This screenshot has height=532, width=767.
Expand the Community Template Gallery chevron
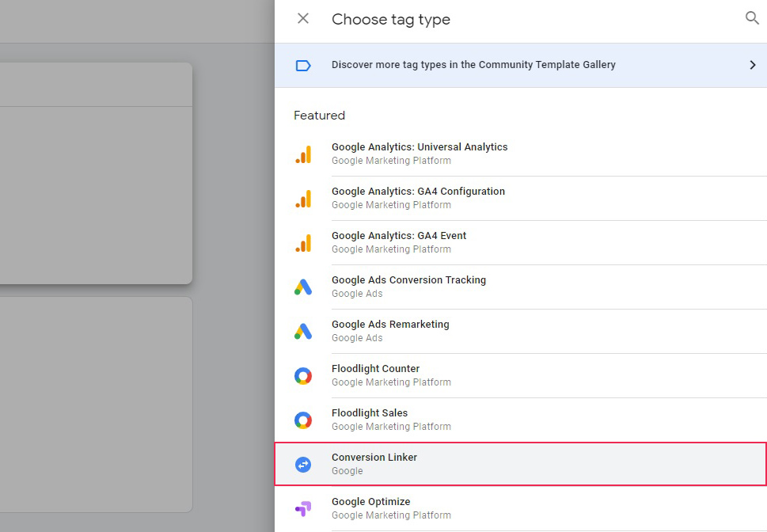pyautogui.click(x=753, y=65)
